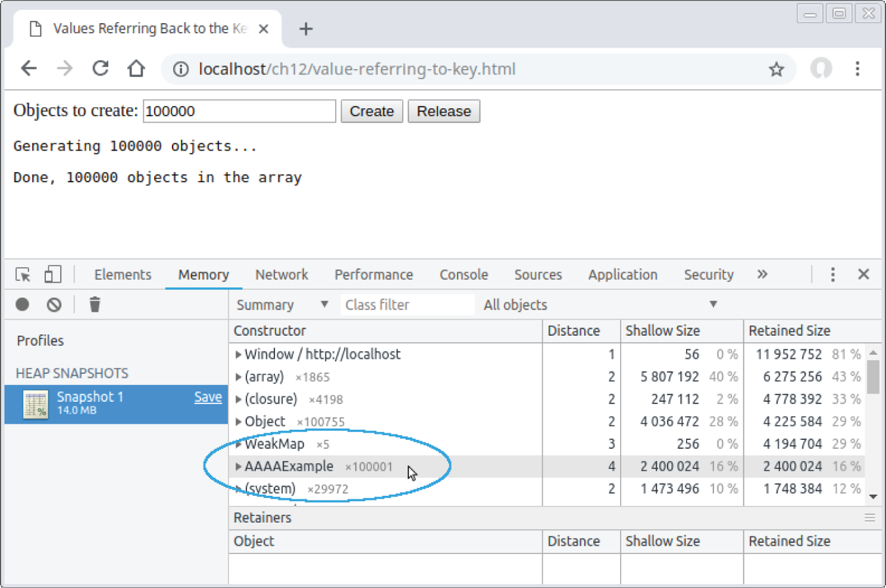Viewport: 886px width, 588px height.
Task: Open the browser profile avatar
Action: (x=821, y=68)
